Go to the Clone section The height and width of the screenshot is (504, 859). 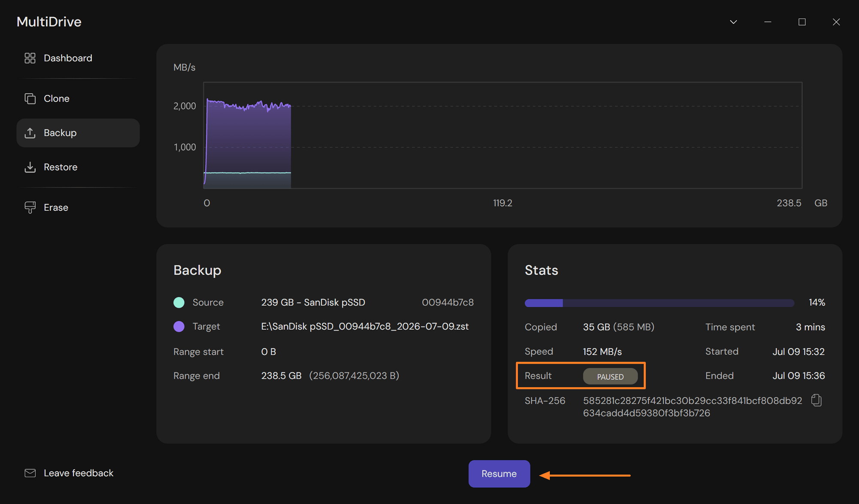[78, 98]
